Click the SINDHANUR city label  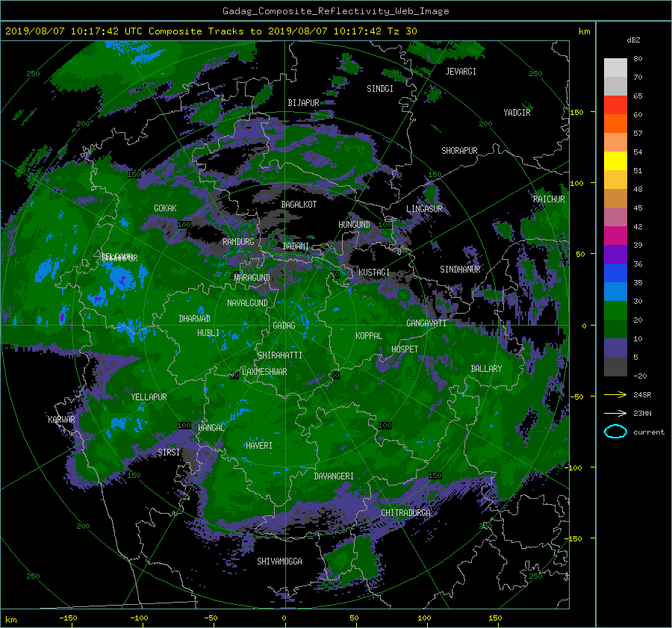(460, 270)
